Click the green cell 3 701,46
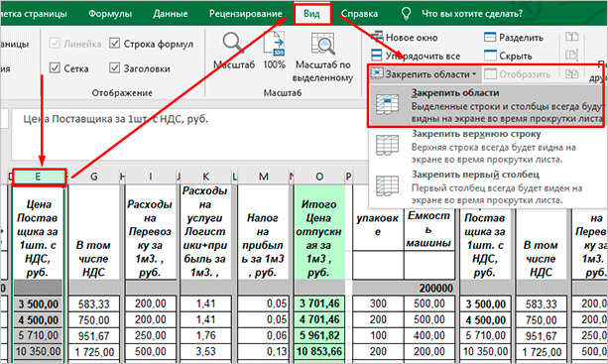This screenshot has height=364, width=608. click(319, 303)
